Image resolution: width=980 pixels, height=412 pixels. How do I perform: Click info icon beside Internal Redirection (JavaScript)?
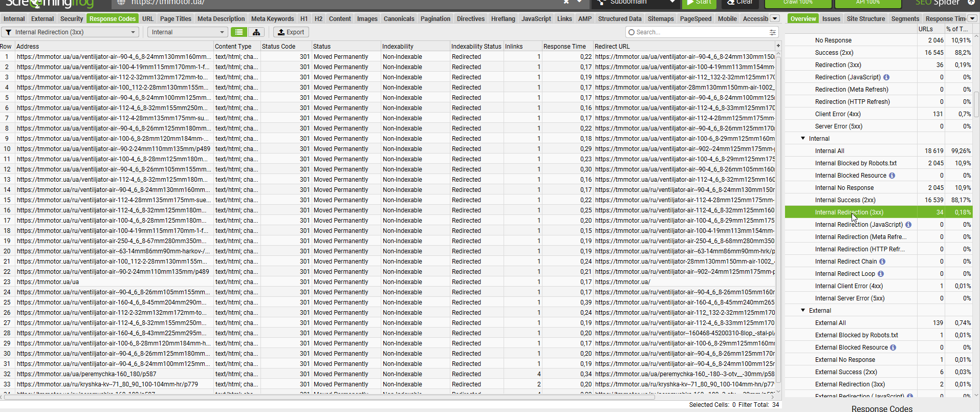click(908, 225)
